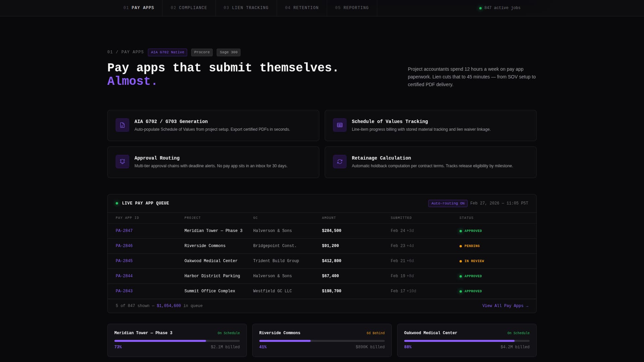Click the $2.1M billed value
This screenshot has width=644, height=362.
(x=225, y=347)
